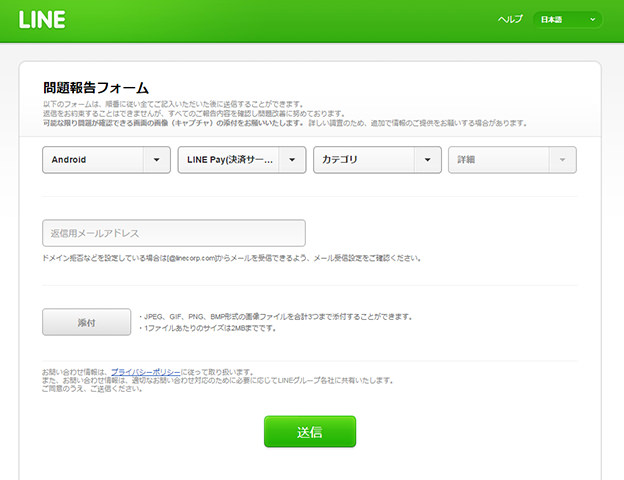
Task: Select the 問題報告フォーム heading text
Action: (x=96, y=88)
